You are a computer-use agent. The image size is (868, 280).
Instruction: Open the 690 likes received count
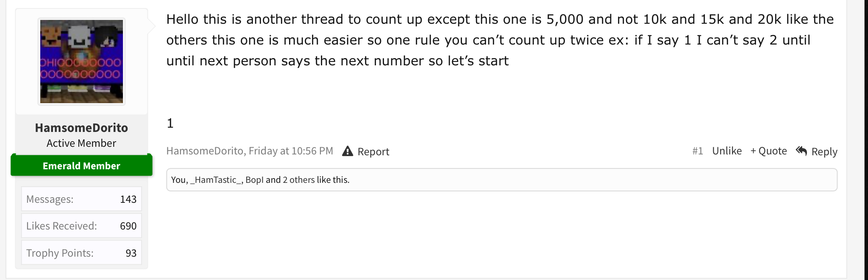128,226
